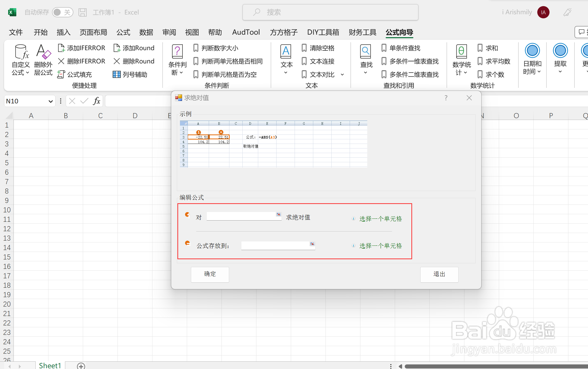Click 清除空格 item
The width and height of the screenshot is (588, 369).
[x=318, y=48]
